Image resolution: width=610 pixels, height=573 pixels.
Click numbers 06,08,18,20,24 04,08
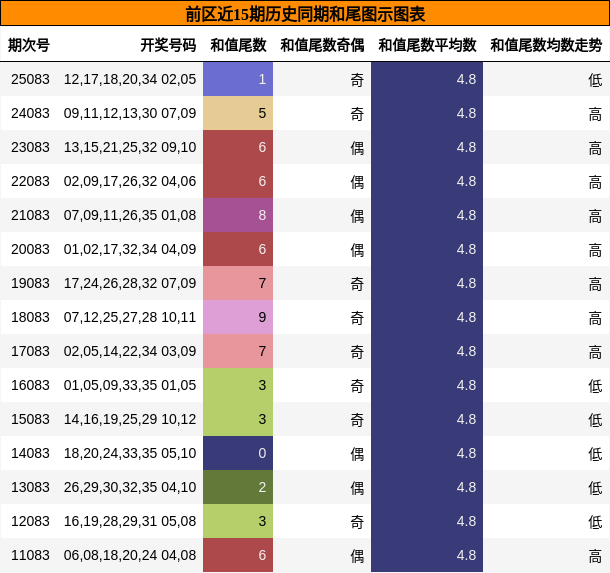click(130, 555)
